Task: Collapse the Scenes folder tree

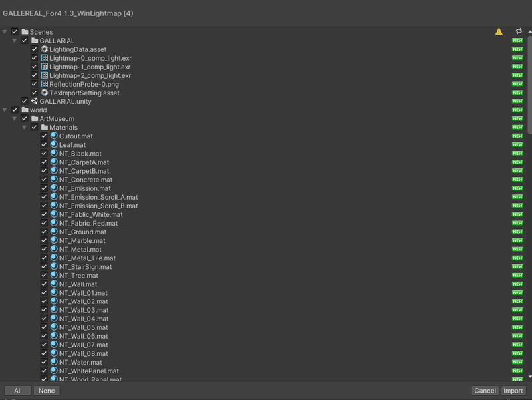Action: (x=5, y=32)
